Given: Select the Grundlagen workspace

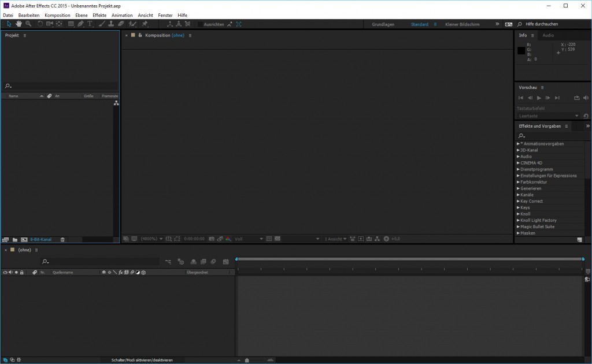Looking at the screenshot, I should pyautogui.click(x=383, y=24).
